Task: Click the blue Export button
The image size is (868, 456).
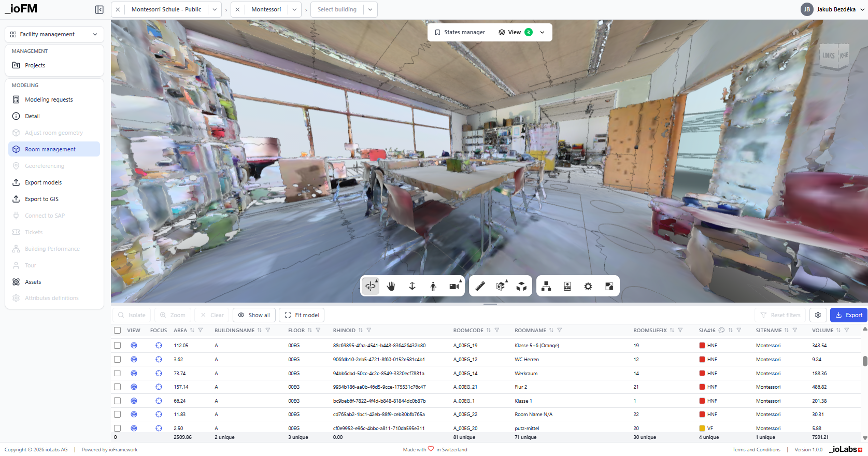Action: pyautogui.click(x=848, y=315)
